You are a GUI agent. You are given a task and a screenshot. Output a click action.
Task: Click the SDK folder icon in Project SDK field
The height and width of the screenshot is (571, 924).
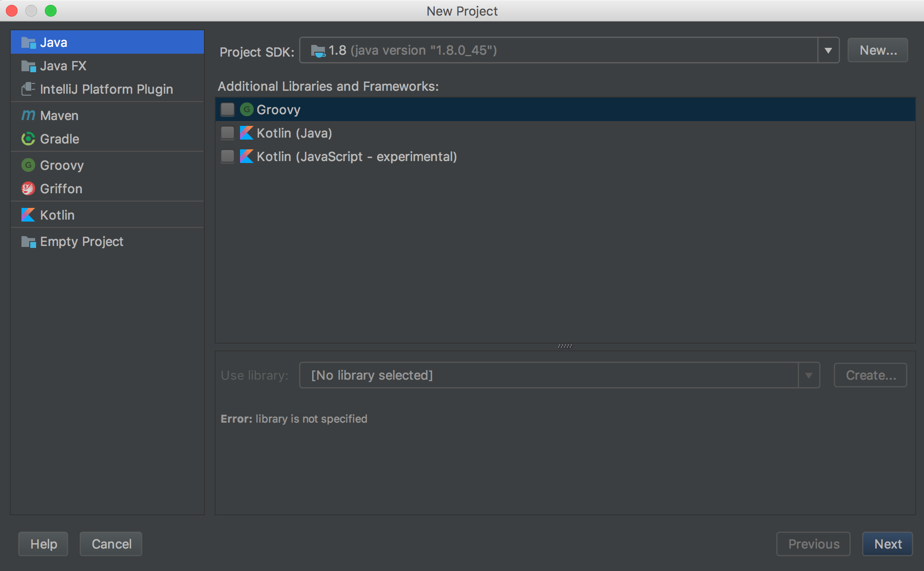(318, 50)
